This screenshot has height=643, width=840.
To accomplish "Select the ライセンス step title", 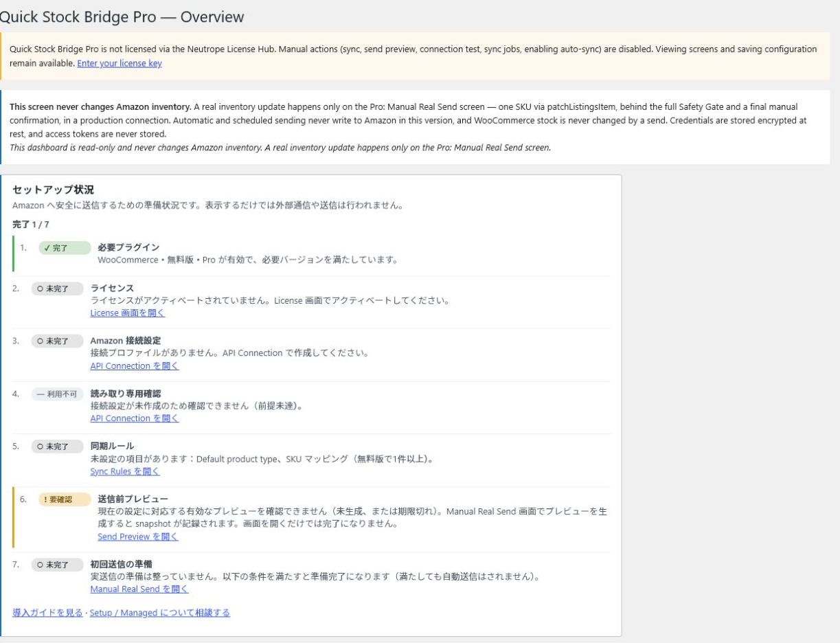I will 112,288.
